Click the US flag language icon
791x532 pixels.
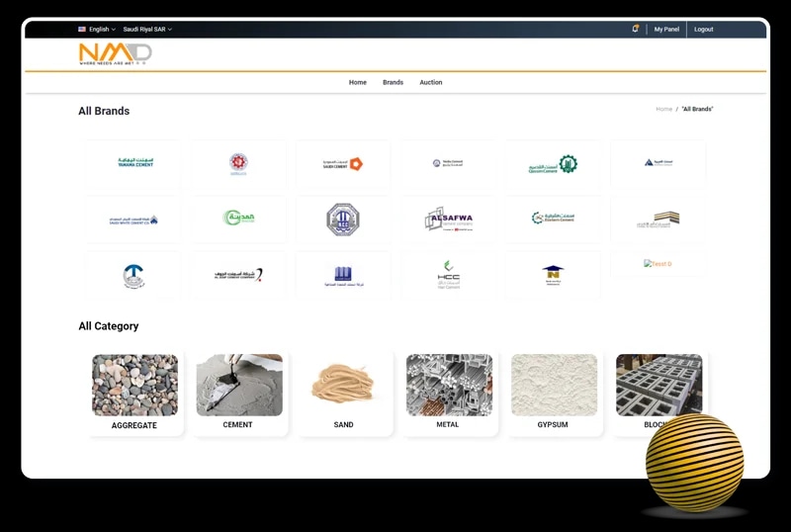82,30
